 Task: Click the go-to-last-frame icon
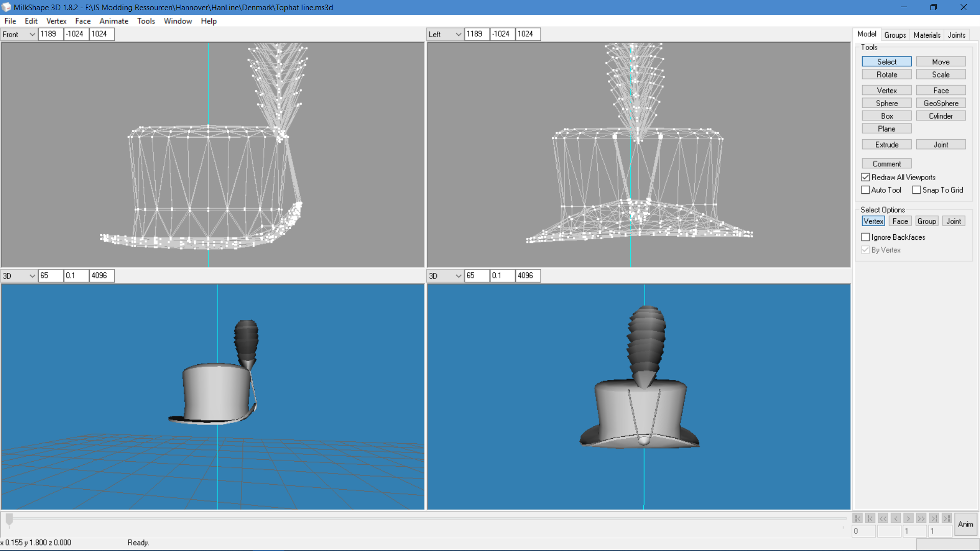pos(934,518)
